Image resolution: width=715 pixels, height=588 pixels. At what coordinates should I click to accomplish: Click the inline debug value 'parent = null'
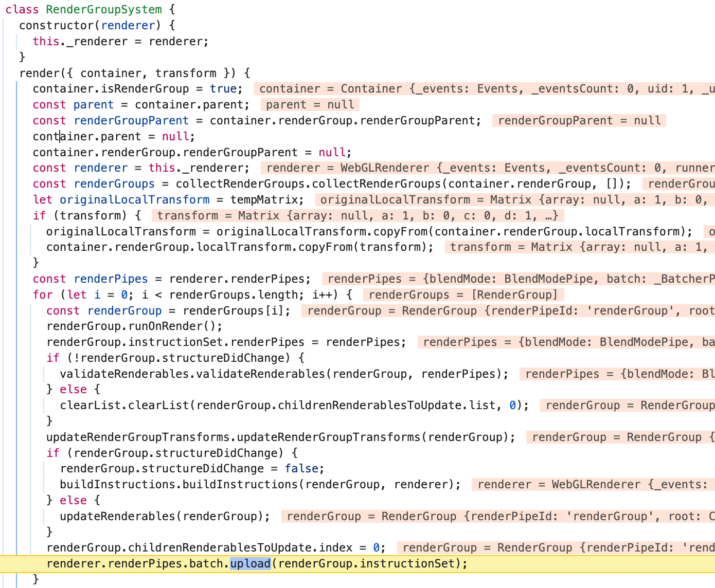point(310,105)
